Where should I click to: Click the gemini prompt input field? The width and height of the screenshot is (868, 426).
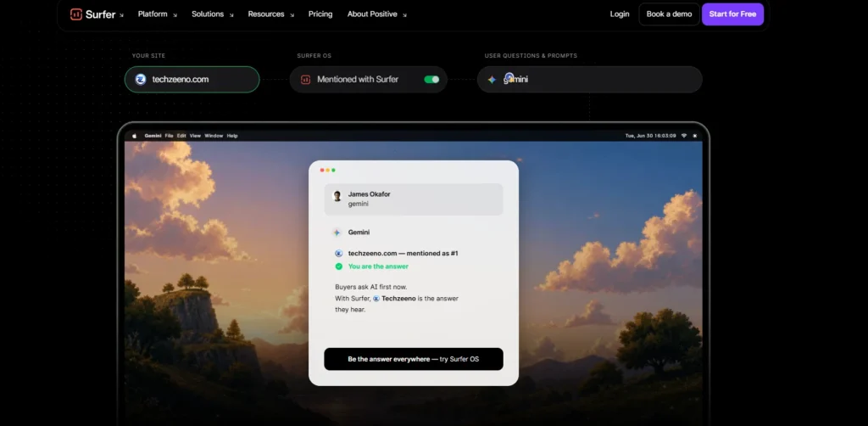pyautogui.click(x=590, y=80)
